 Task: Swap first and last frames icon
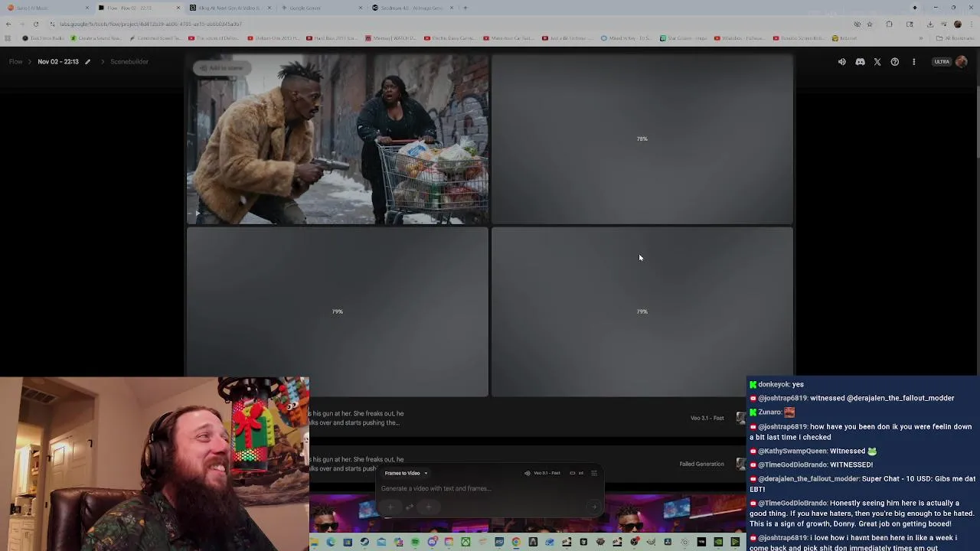410,507
